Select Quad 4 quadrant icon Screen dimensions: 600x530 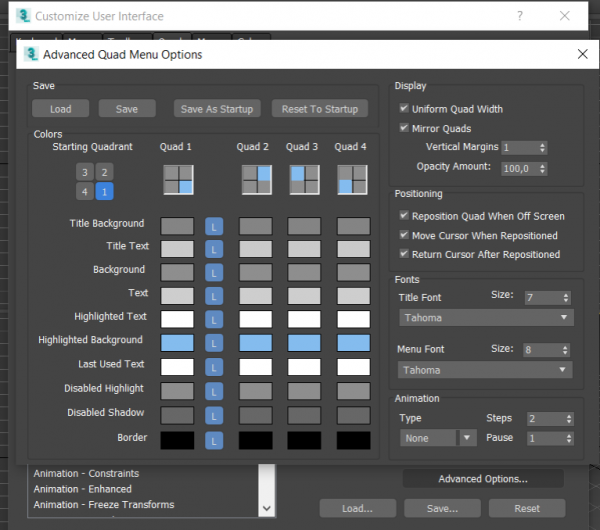352,180
